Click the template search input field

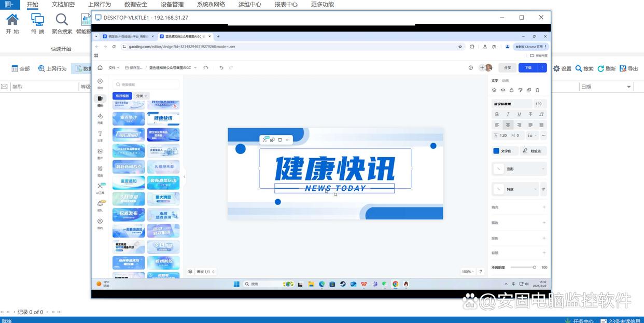(146, 85)
